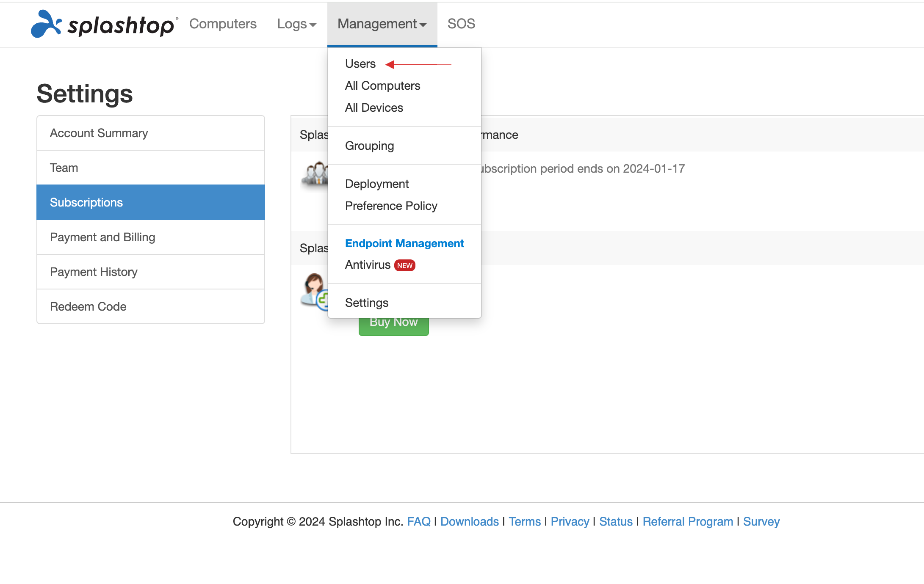Screen dimensions: 924x584
Task: Open the Referral Program link
Action: click(x=688, y=521)
